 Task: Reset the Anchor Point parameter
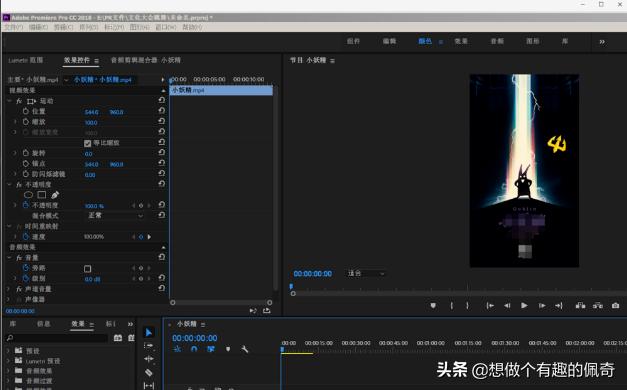(162, 163)
